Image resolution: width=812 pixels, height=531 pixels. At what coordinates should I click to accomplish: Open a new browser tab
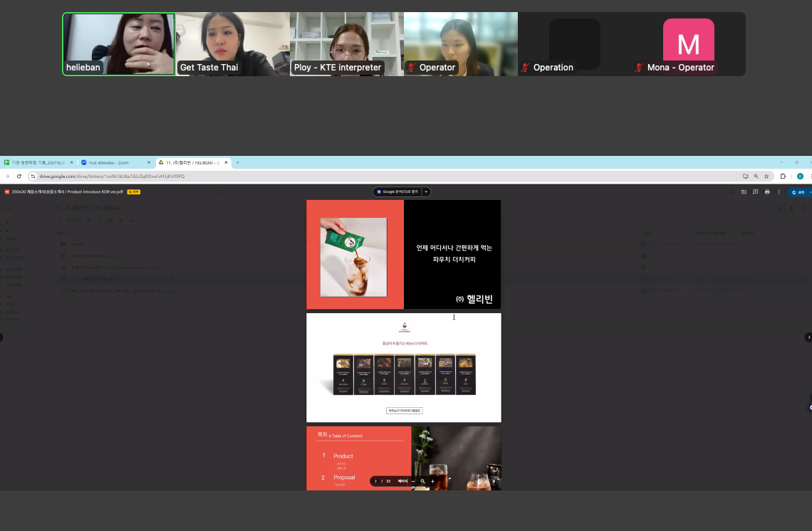click(x=237, y=162)
